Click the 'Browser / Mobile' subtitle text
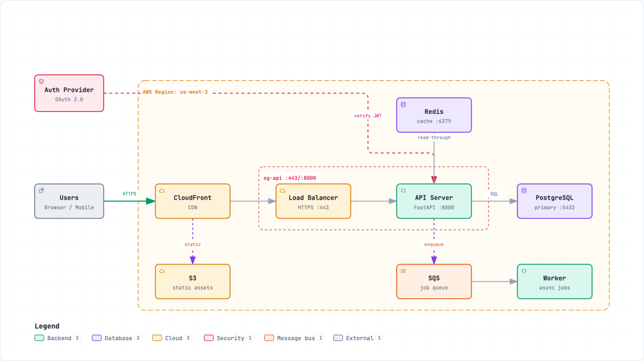The width and height of the screenshot is (644, 361). click(x=69, y=207)
